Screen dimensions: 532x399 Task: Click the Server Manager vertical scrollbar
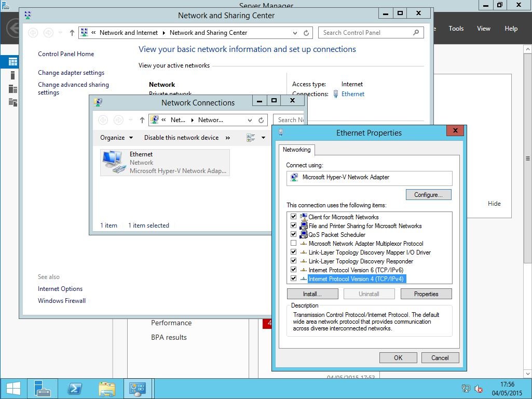[x=528, y=158]
